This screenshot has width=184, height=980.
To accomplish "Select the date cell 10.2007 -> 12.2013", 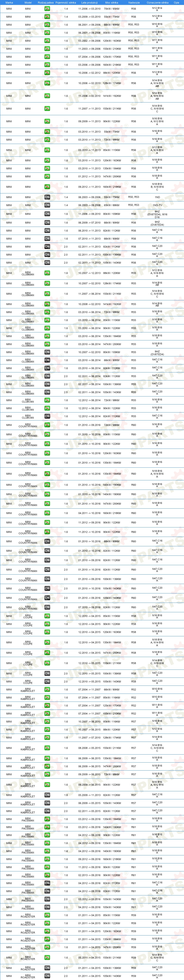I will (89, 273).
